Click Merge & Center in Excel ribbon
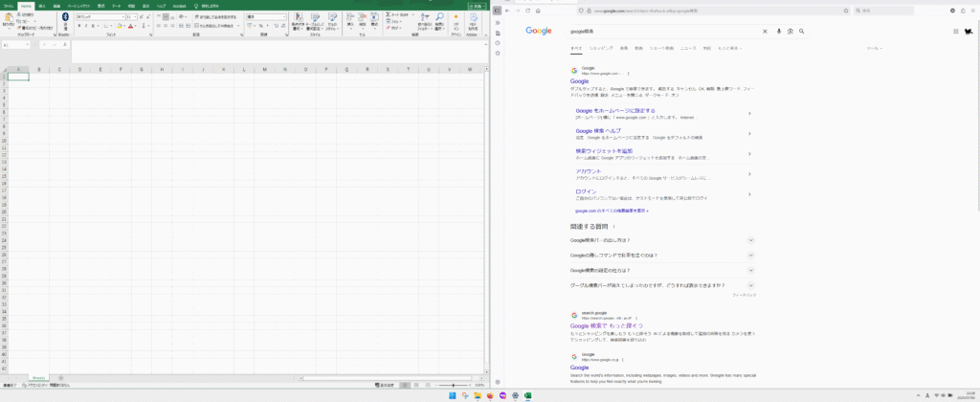 click(x=215, y=26)
